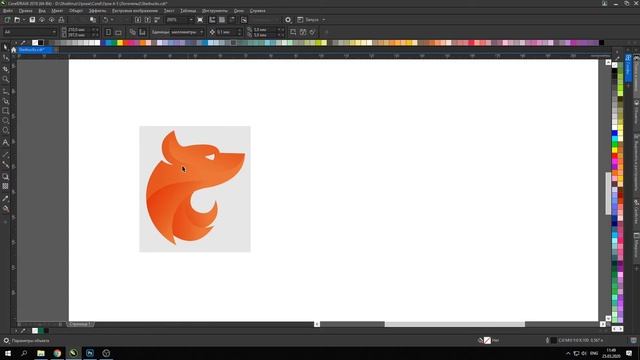The height and width of the screenshot is (360, 640).
Task: Set page to landscape orientation
Action: (x=118, y=32)
